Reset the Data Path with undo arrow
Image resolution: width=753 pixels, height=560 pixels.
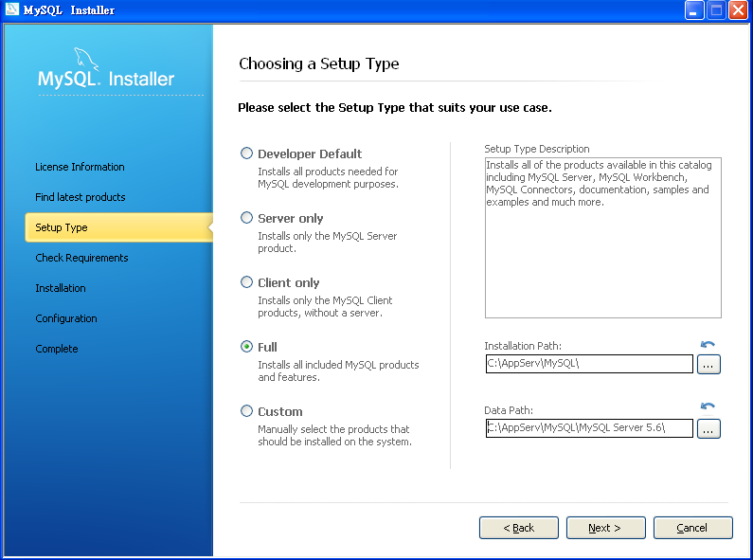click(x=708, y=406)
